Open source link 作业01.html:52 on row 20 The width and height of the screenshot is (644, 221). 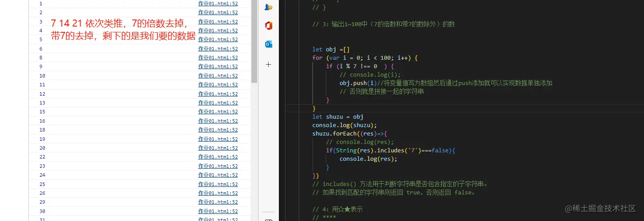(x=218, y=148)
